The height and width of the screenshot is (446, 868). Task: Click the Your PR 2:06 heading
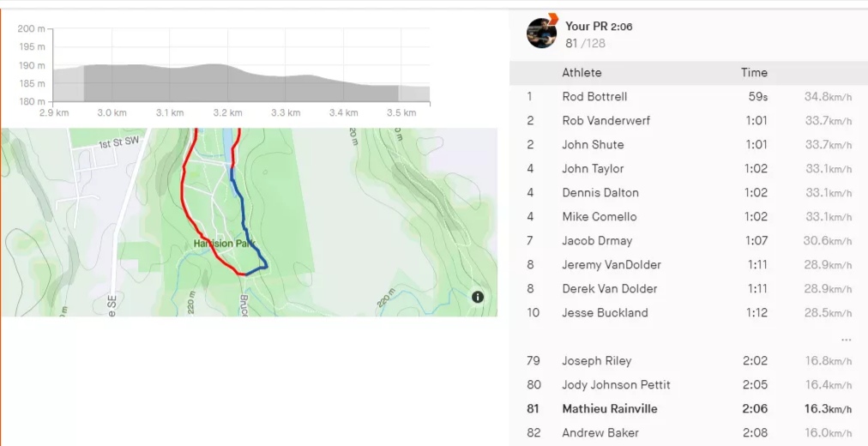click(x=599, y=27)
